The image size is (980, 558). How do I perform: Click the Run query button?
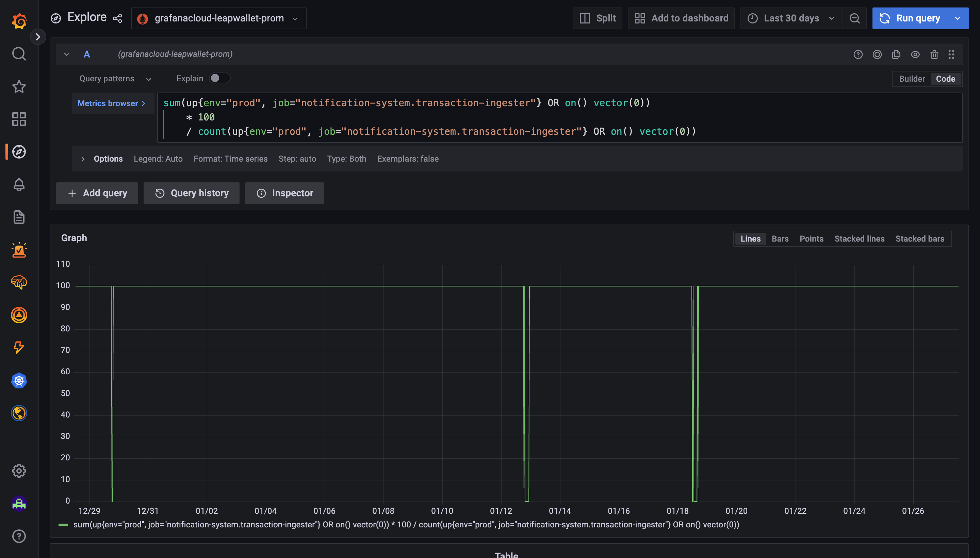909,18
